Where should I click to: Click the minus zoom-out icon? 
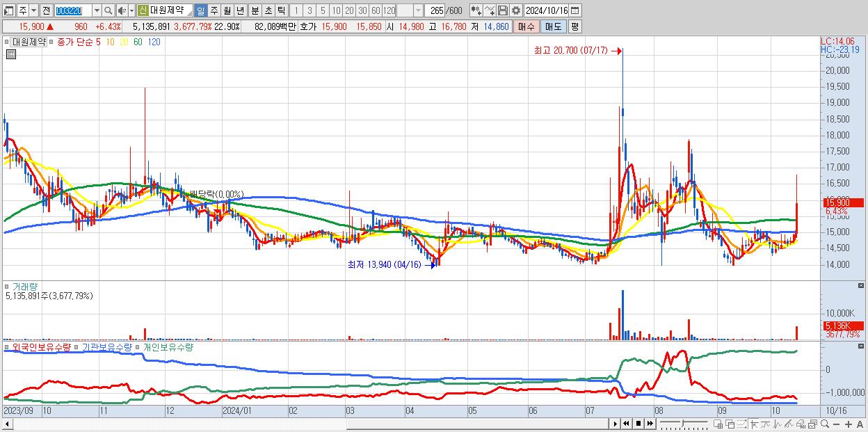(837, 424)
